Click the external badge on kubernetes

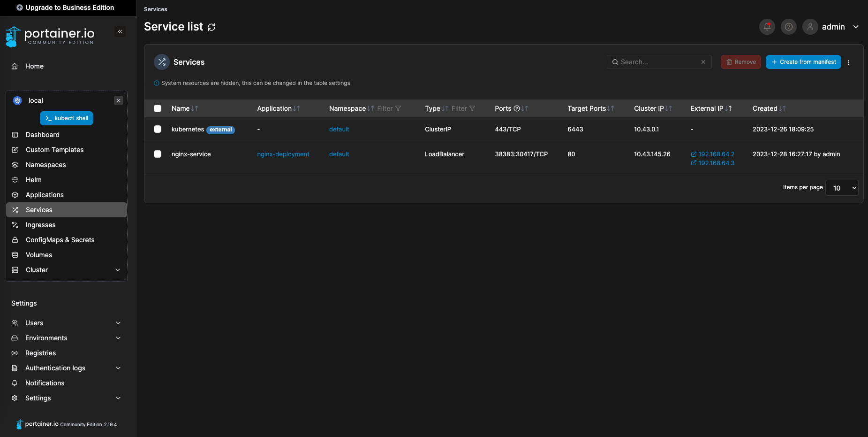(220, 130)
